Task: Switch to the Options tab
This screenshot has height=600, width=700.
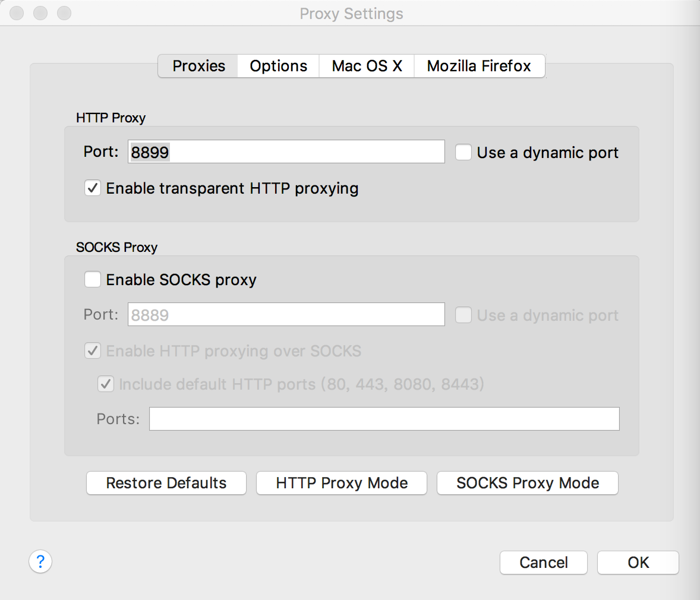Action: tap(278, 66)
